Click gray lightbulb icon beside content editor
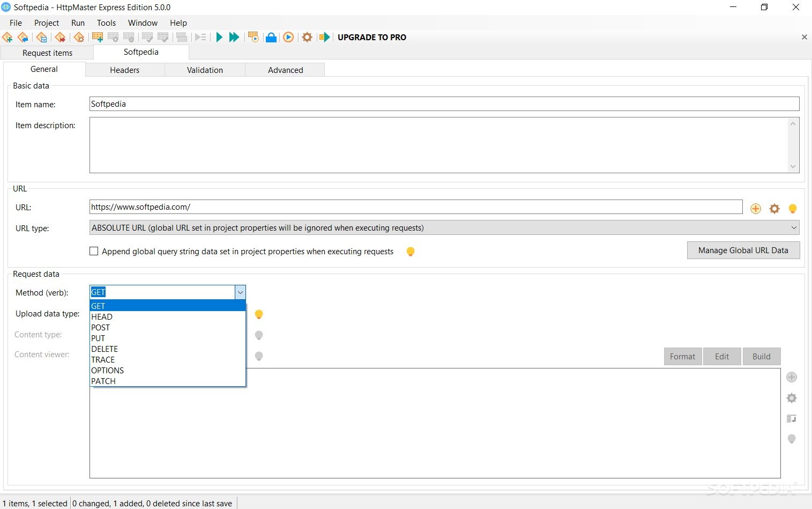Screen dimensions: 812x509 792,439
